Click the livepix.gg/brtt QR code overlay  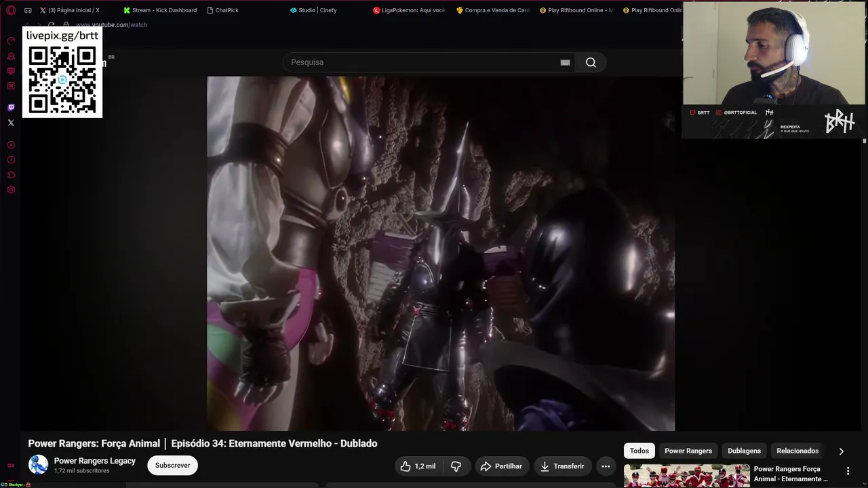(62, 73)
